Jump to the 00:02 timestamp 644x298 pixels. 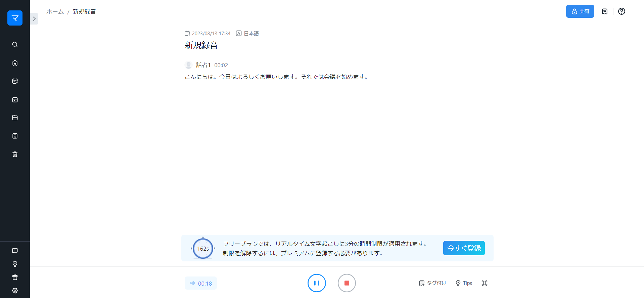pos(221,65)
